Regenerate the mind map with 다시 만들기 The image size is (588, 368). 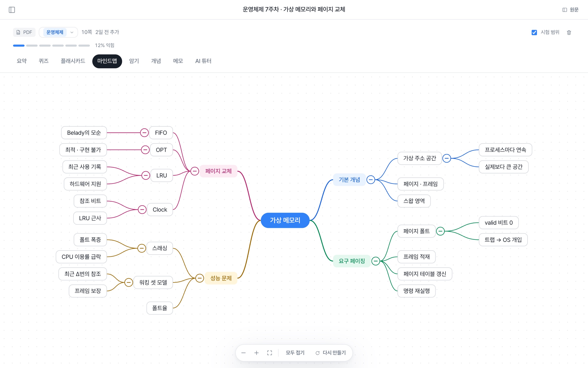[331, 353]
